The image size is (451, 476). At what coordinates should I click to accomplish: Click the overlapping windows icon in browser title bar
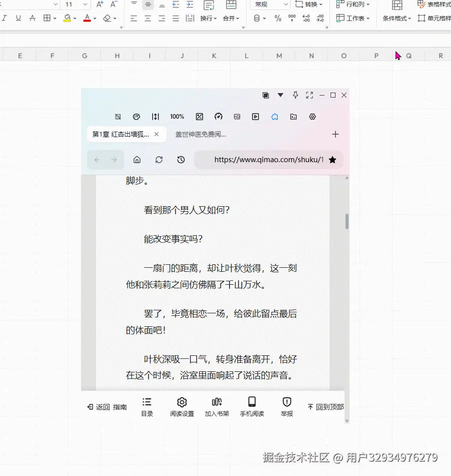tap(265, 95)
